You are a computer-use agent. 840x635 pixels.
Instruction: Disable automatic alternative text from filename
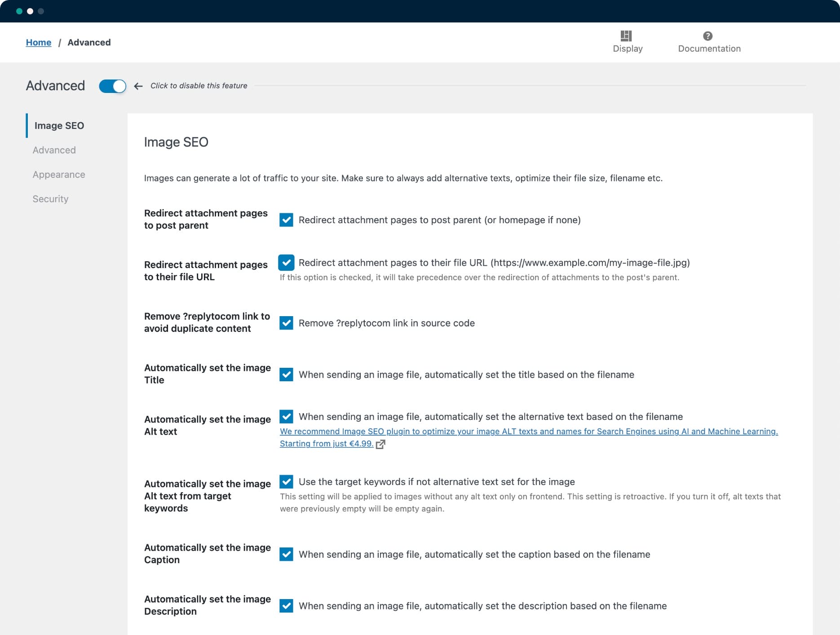286,417
